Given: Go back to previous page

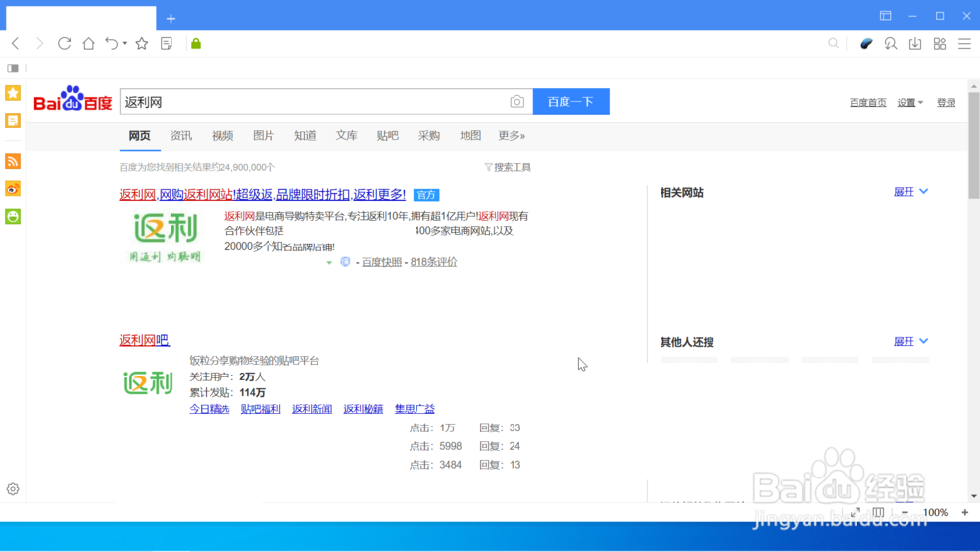Looking at the screenshot, I should pyautogui.click(x=16, y=44).
